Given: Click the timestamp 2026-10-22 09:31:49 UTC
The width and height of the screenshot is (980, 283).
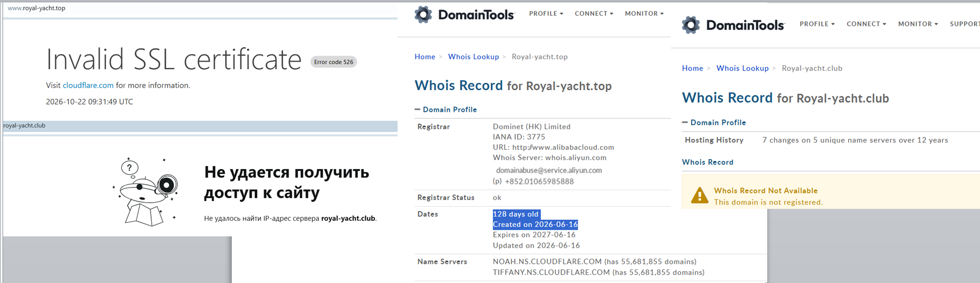Looking at the screenshot, I should (90, 102).
